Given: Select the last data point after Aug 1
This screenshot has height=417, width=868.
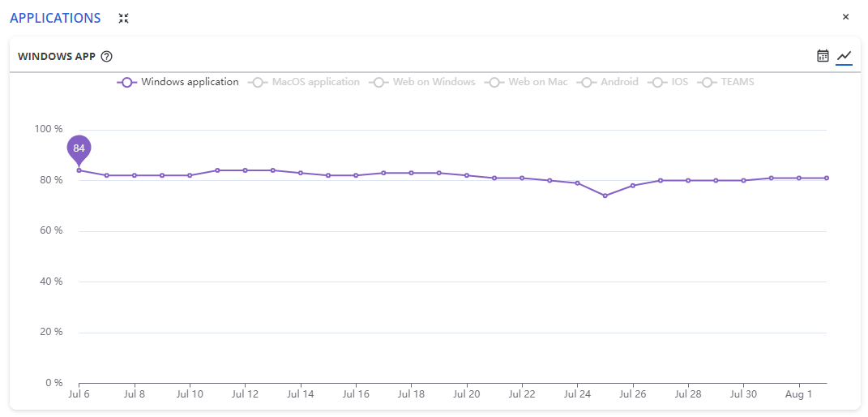Looking at the screenshot, I should (827, 178).
